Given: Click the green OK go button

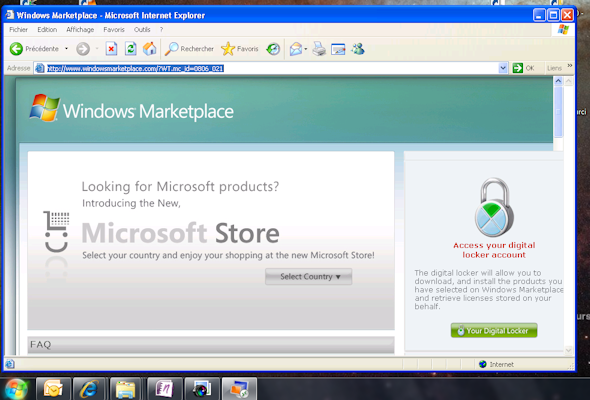Looking at the screenshot, I should tap(523, 68).
